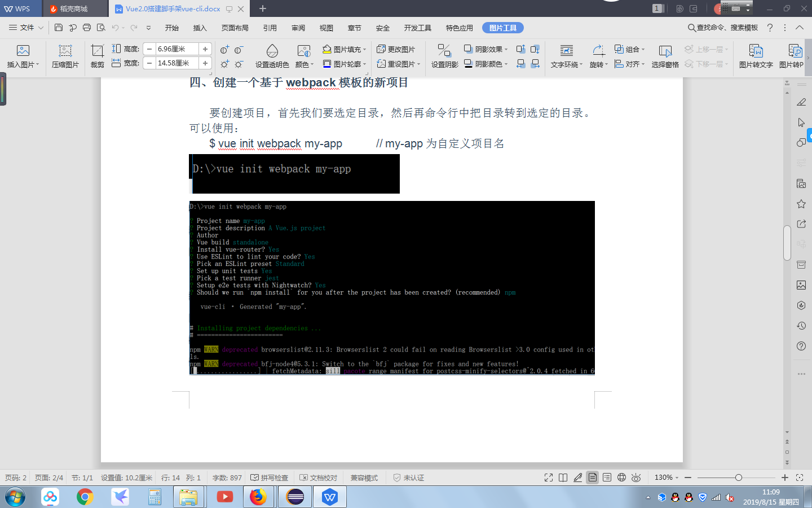Image resolution: width=812 pixels, height=508 pixels.
Task: Switch to page layout view icon
Action: pyautogui.click(x=592, y=478)
